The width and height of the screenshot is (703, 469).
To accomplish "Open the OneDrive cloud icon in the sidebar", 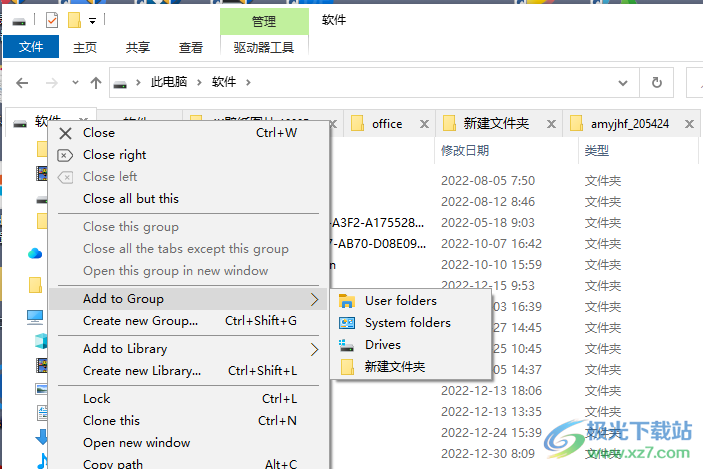I will point(35,254).
